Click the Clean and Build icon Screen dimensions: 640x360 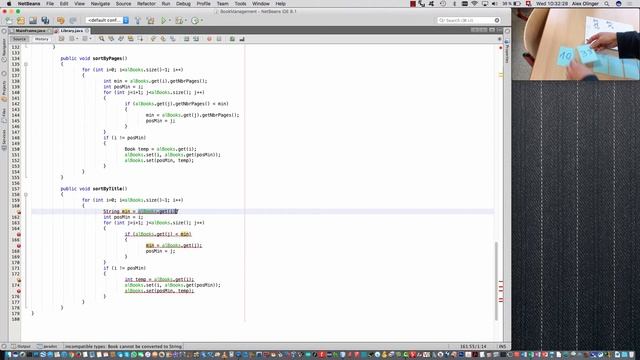(x=150, y=20)
